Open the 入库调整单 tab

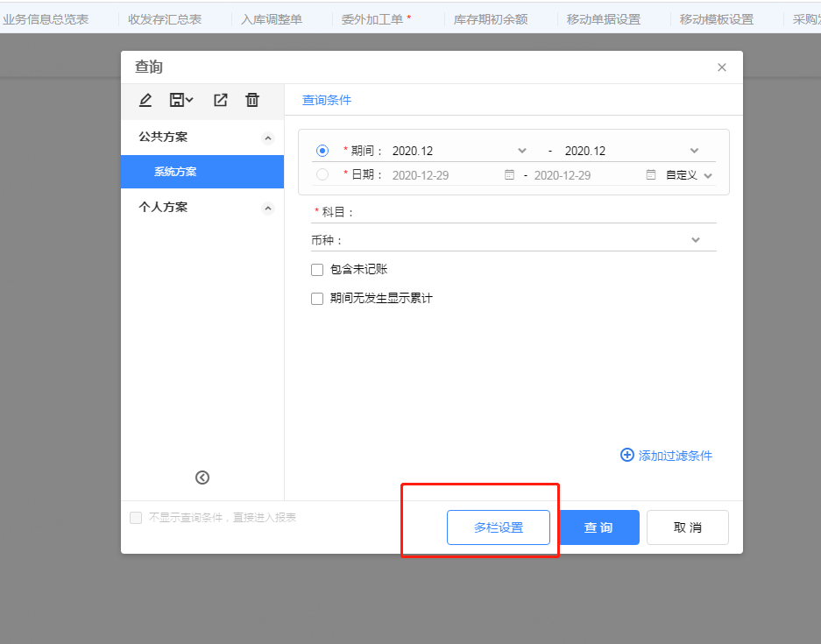click(272, 19)
